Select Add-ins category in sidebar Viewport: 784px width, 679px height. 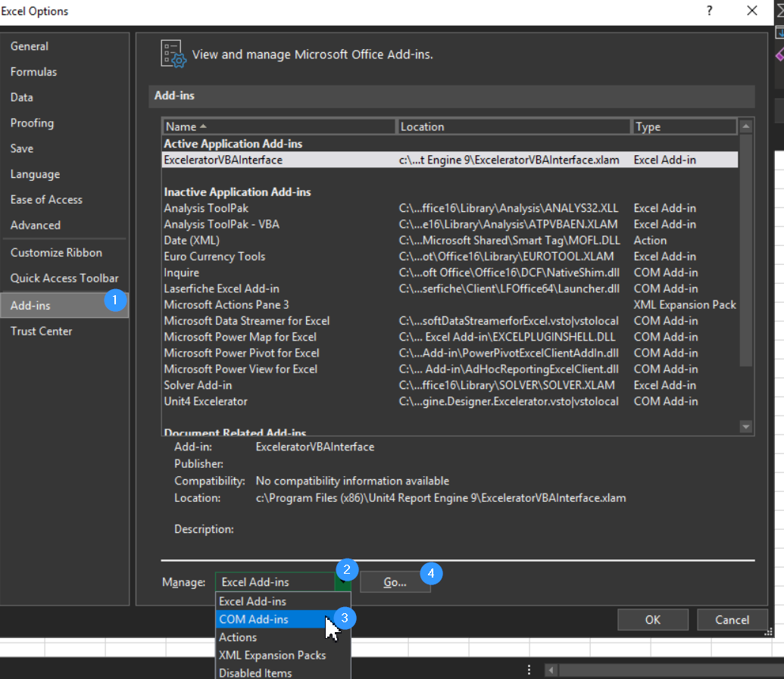tap(64, 305)
